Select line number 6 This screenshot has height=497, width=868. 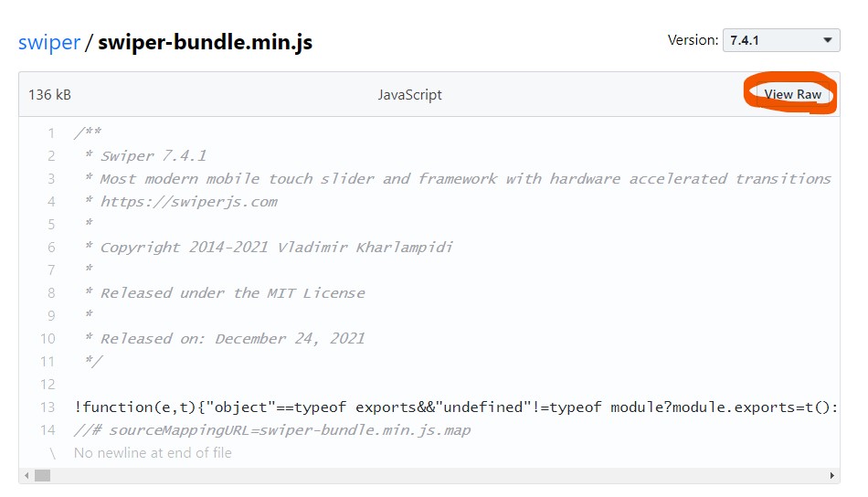[51, 248]
